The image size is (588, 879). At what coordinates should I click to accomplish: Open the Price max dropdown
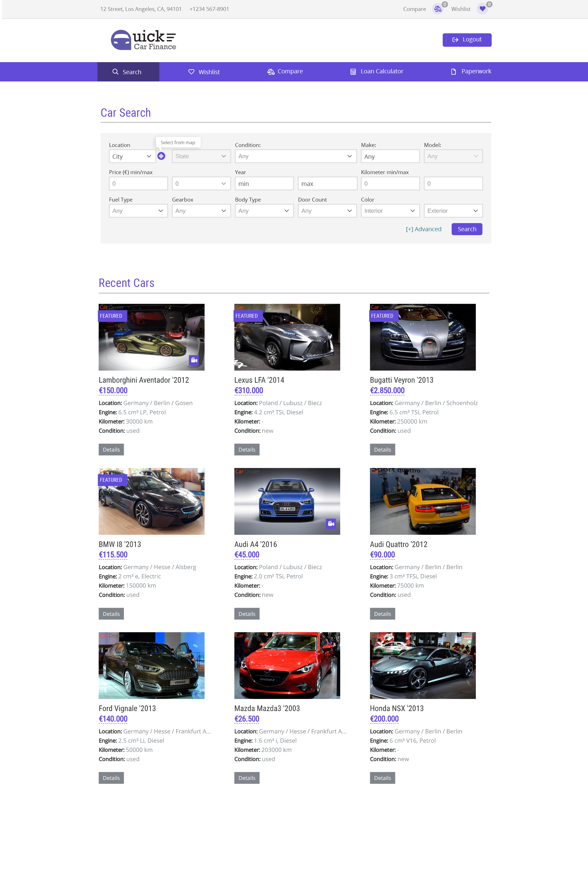click(201, 184)
